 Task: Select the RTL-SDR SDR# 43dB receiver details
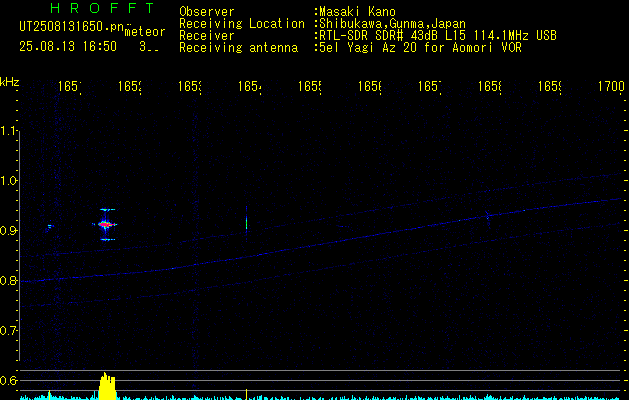click(438, 36)
